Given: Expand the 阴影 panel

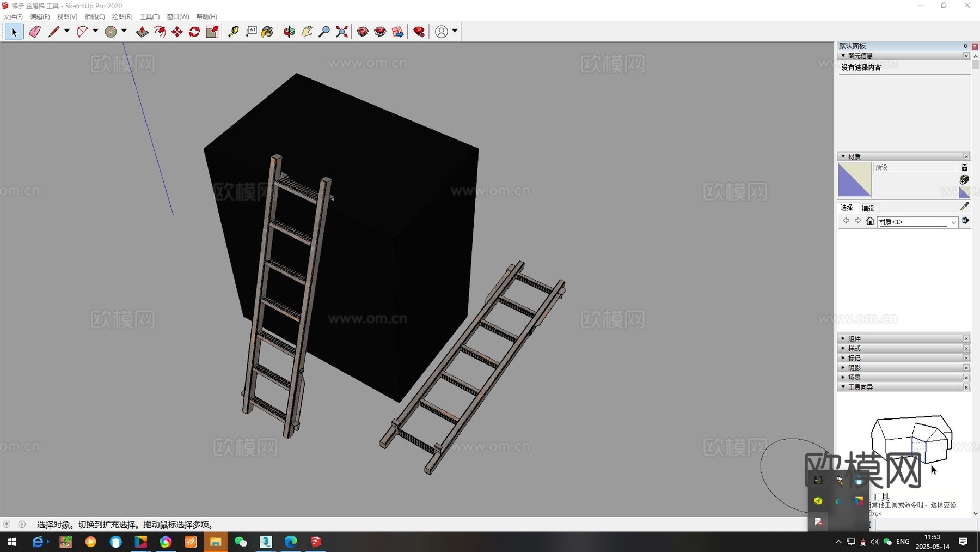Looking at the screenshot, I should click(843, 368).
